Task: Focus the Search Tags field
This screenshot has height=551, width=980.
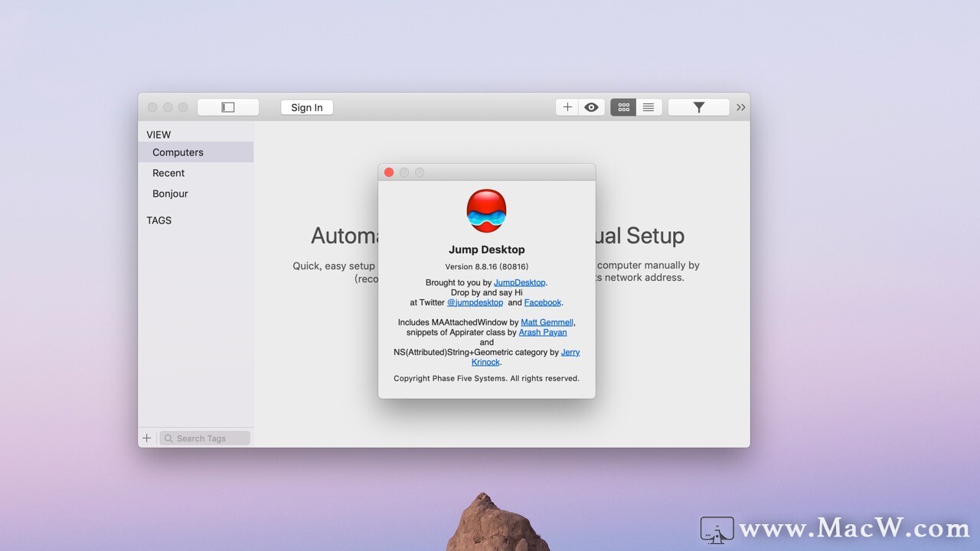Action: (x=204, y=439)
